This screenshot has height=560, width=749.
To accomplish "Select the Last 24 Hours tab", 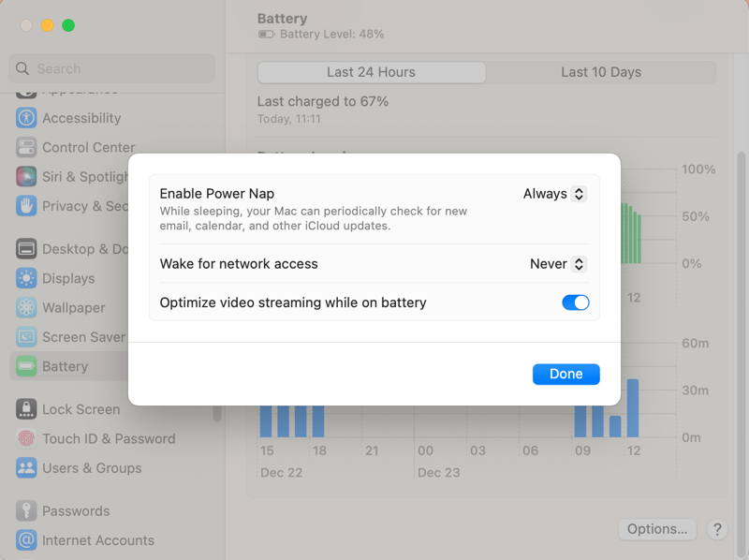I will (371, 72).
